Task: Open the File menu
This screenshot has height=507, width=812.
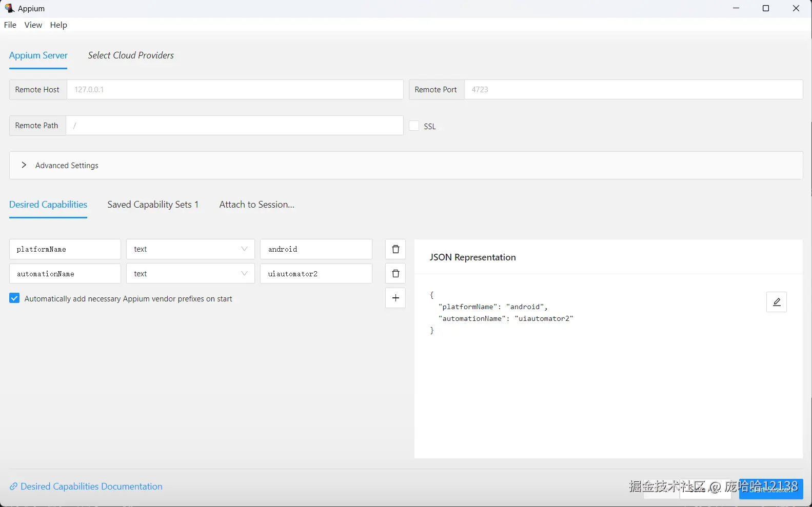Action: point(10,25)
